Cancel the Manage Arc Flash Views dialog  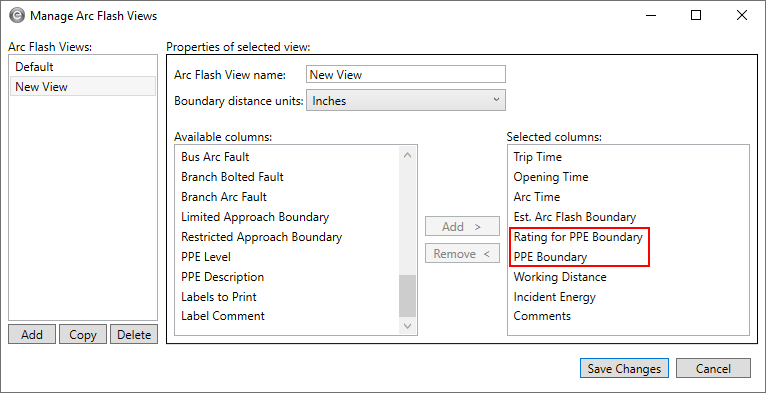click(713, 369)
